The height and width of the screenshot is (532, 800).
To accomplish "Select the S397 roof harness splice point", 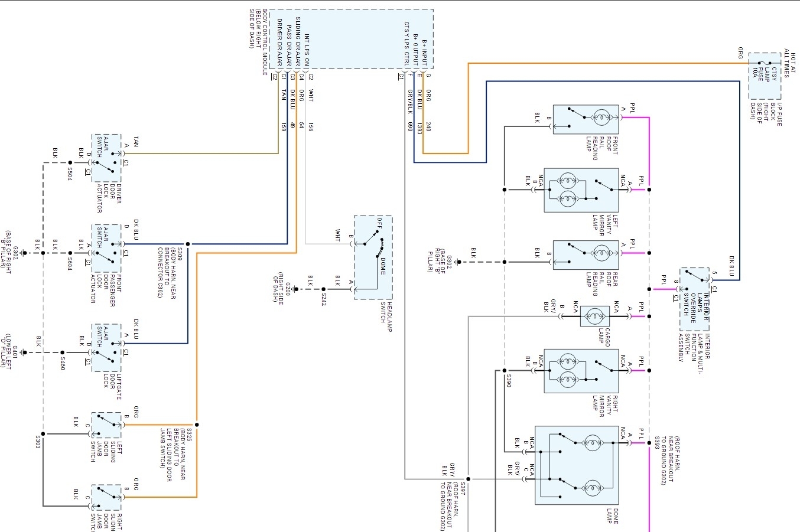I will [x=468, y=479].
